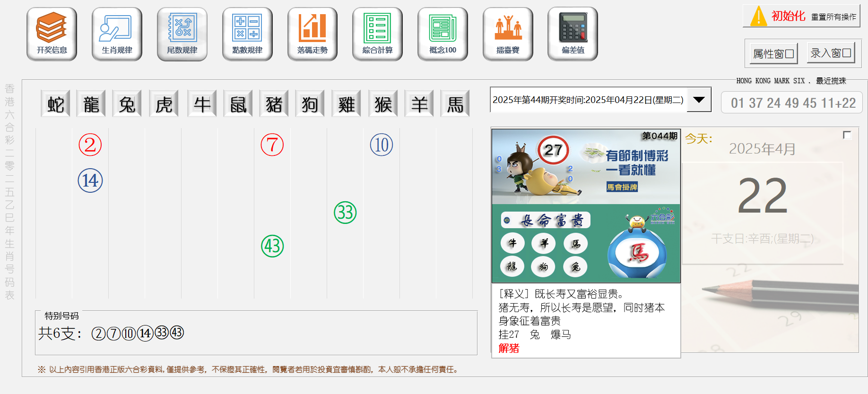Toggle the 录入窗 checkbox button
Viewport: 868px width, 394px height.
coord(831,53)
